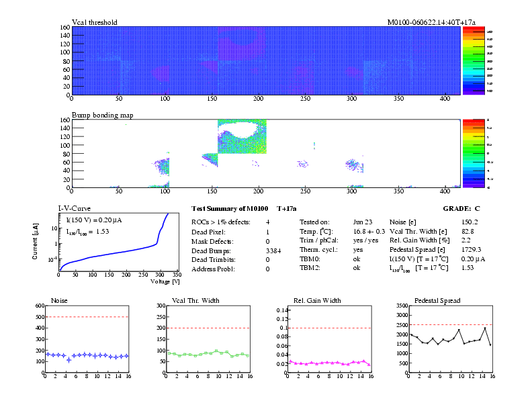Image resolution: width=532 pixels, height=411 pixels.
Task: Click the GRADE: C label
Action: coord(461,209)
